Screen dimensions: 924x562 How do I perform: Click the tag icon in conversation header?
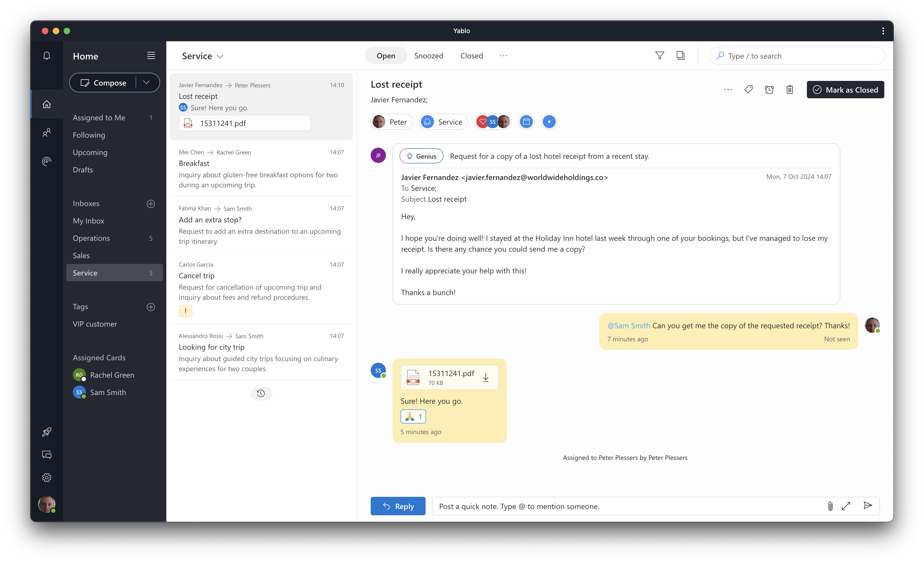point(748,90)
